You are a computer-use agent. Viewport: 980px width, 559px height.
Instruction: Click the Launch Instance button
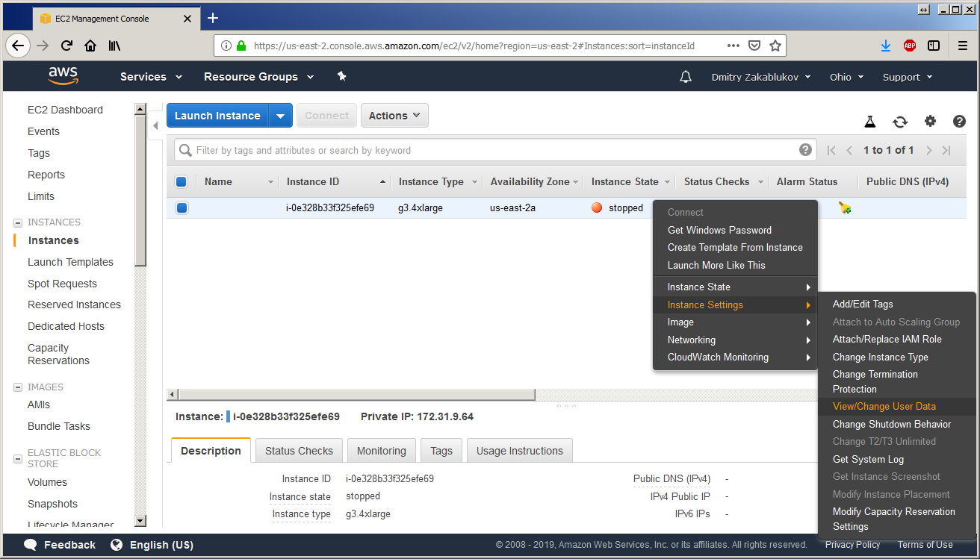point(217,116)
